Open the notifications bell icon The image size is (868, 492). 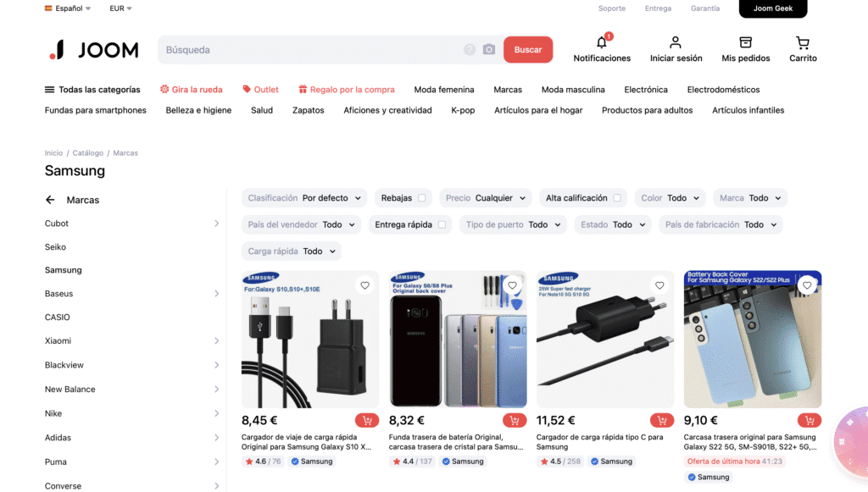click(x=602, y=43)
